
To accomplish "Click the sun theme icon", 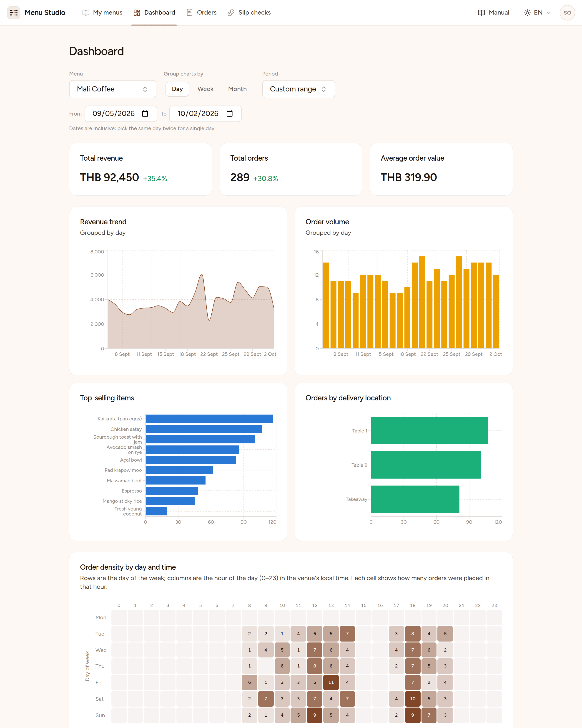I will (x=527, y=13).
